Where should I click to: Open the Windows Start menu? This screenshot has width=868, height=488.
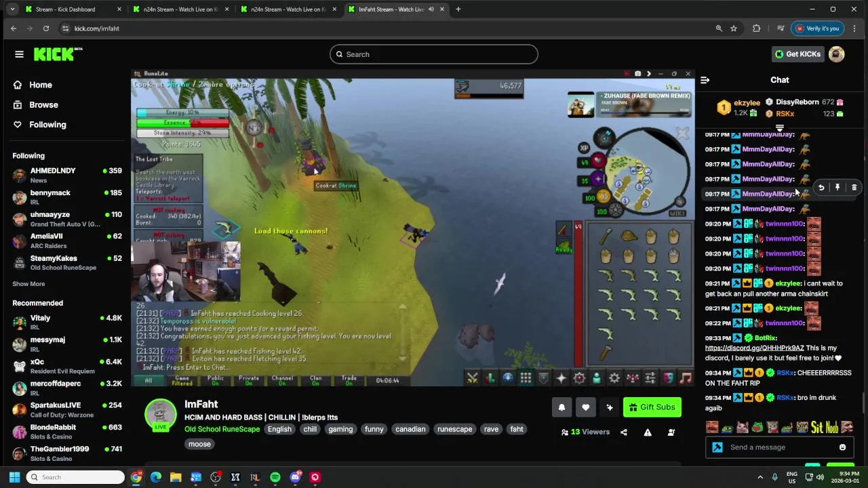click(14, 477)
